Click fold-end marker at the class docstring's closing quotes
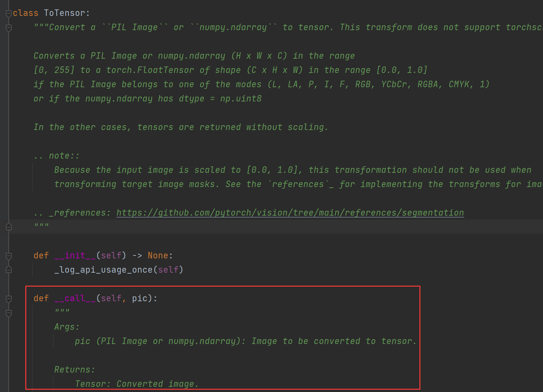The image size is (543, 392). (9, 227)
